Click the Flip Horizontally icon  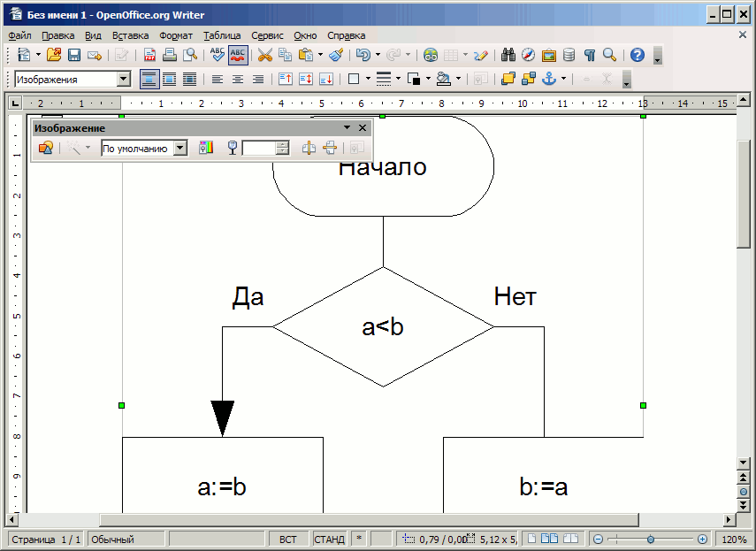point(309,148)
